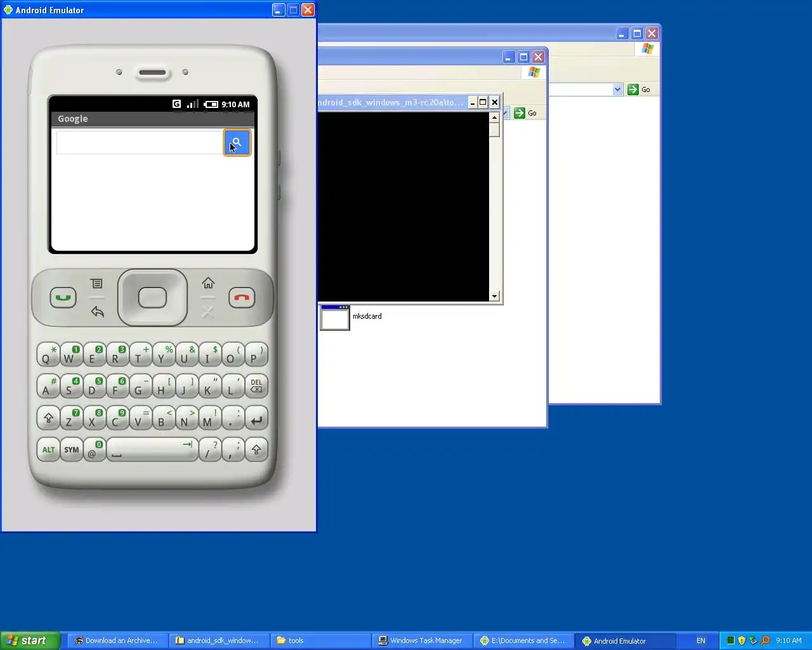Image resolution: width=812 pixels, height=650 pixels.
Task: Tap the X key on emulator keyboard
Action: 95,418
